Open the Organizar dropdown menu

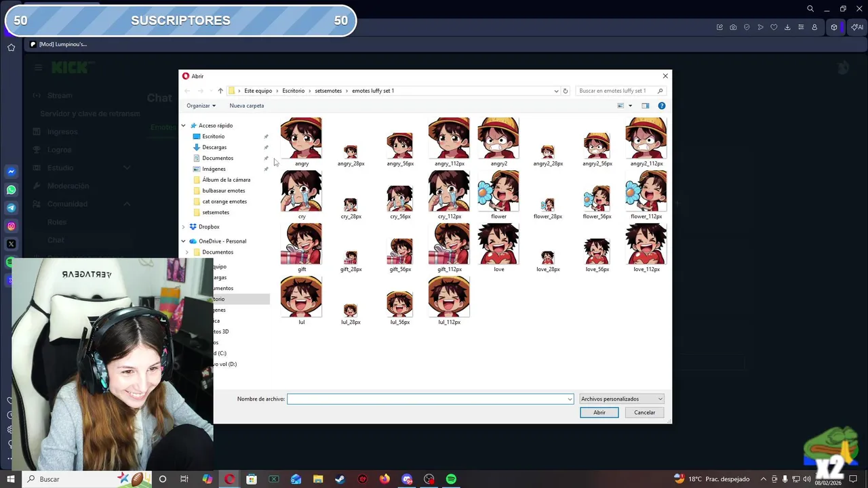(201, 106)
